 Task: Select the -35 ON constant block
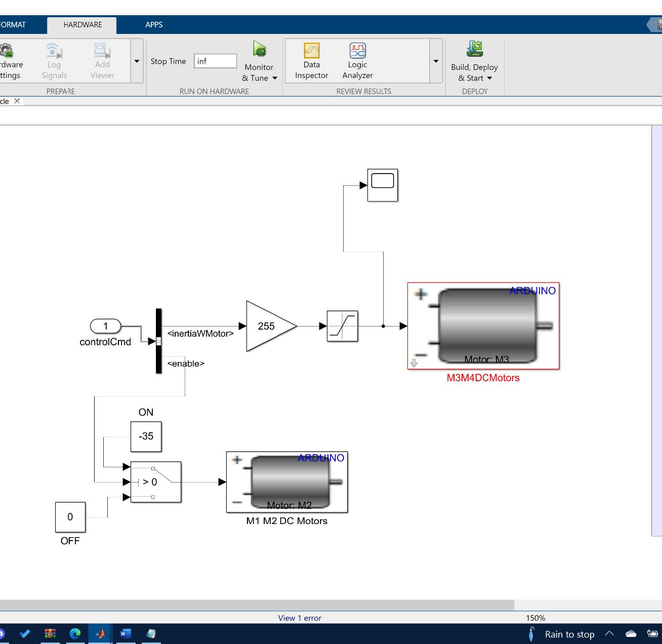pyautogui.click(x=146, y=436)
